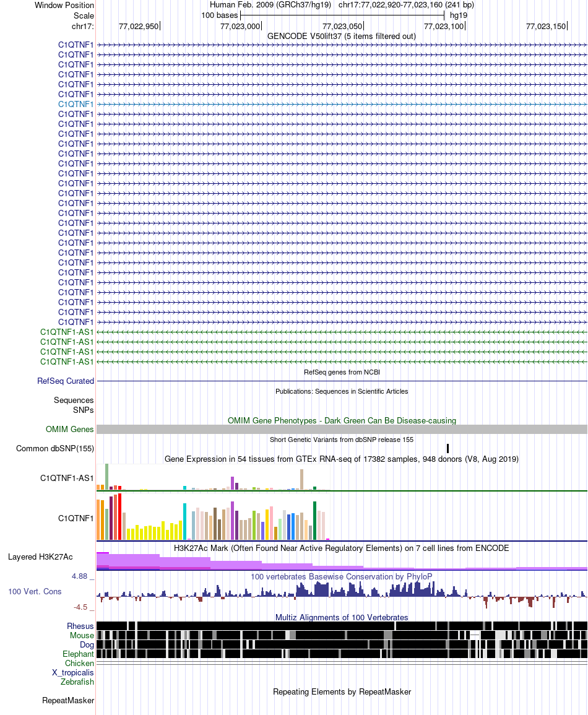
Task: Click the hg19 label next to scale bar
Action: pos(459,15)
